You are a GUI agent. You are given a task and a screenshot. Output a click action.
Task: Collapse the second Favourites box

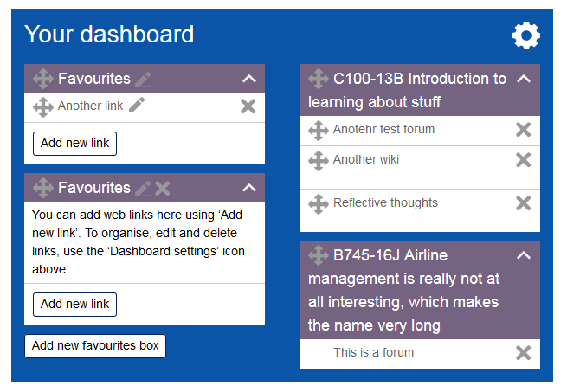pyautogui.click(x=249, y=188)
